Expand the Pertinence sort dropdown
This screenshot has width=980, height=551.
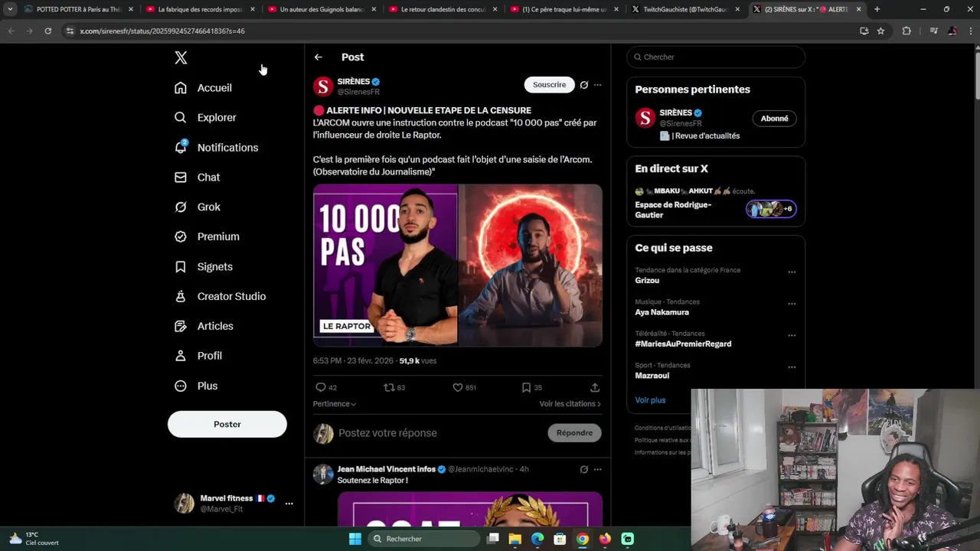point(335,404)
